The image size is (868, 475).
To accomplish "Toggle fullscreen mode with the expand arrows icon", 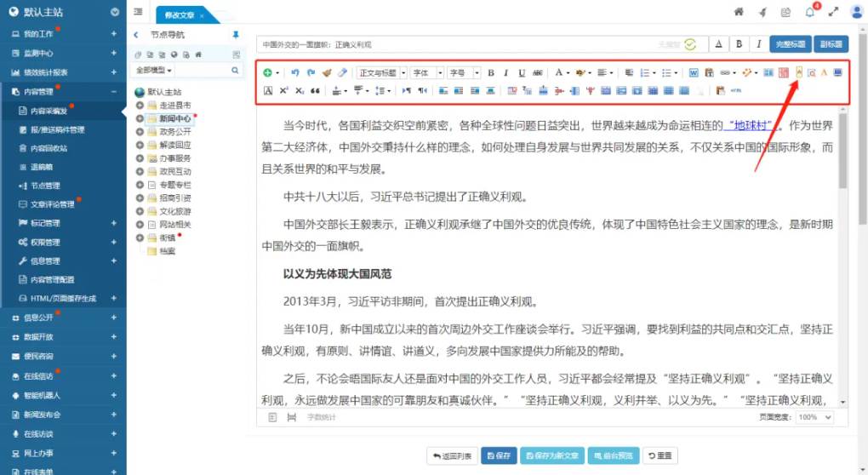I will (x=833, y=12).
